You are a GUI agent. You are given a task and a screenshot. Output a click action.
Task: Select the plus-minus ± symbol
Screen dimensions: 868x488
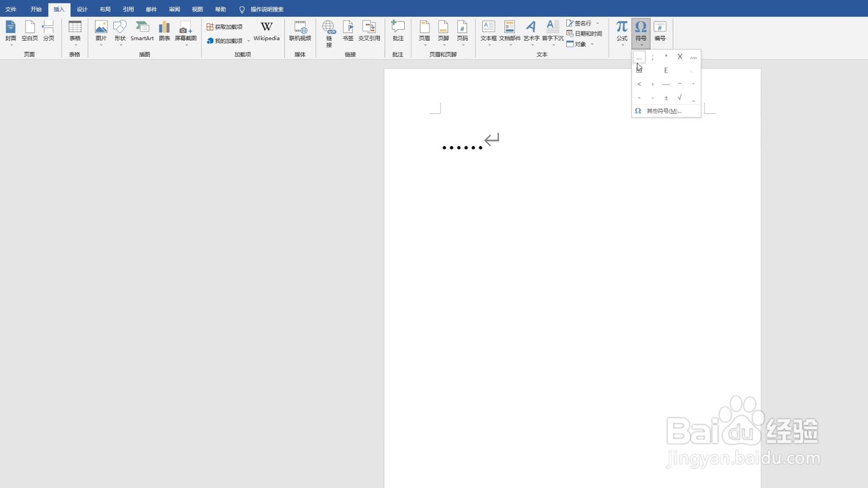click(666, 98)
